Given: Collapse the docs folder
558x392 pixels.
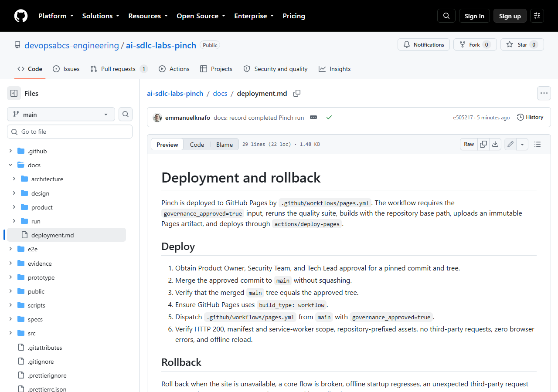Looking at the screenshot, I should pyautogui.click(x=10, y=165).
